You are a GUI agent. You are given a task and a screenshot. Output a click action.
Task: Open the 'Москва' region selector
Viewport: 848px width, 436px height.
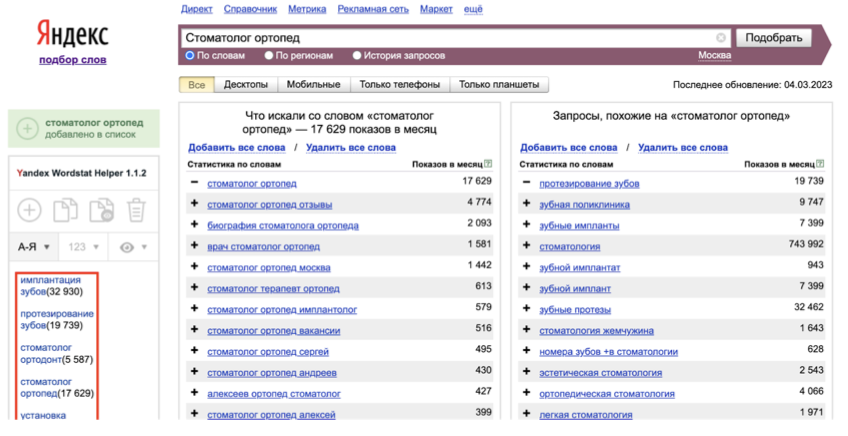point(714,55)
